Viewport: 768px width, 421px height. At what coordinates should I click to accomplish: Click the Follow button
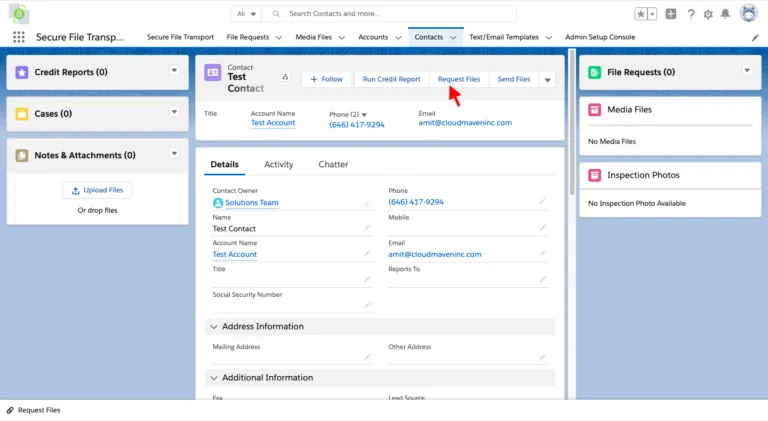326,79
